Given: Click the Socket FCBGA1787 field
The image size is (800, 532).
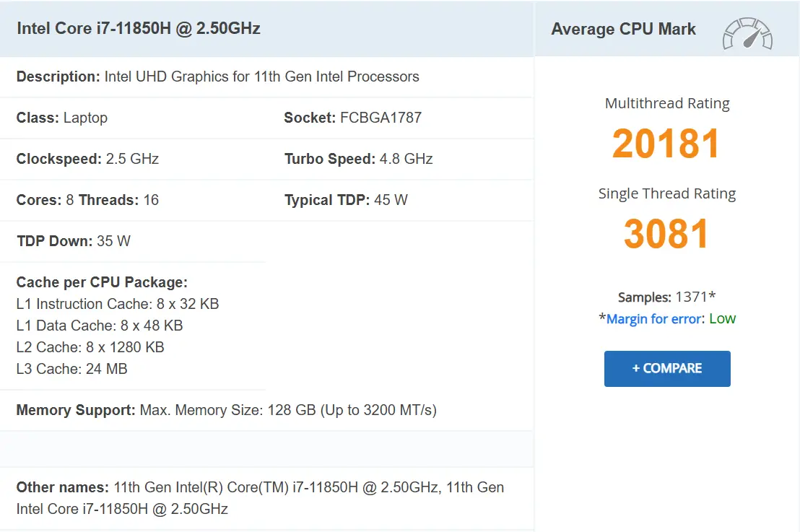Looking at the screenshot, I should coord(352,118).
